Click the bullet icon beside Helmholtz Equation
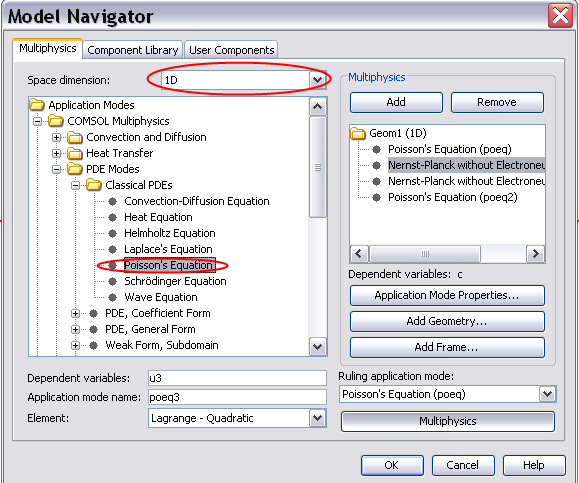This screenshot has height=483, width=579. click(x=113, y=233)
